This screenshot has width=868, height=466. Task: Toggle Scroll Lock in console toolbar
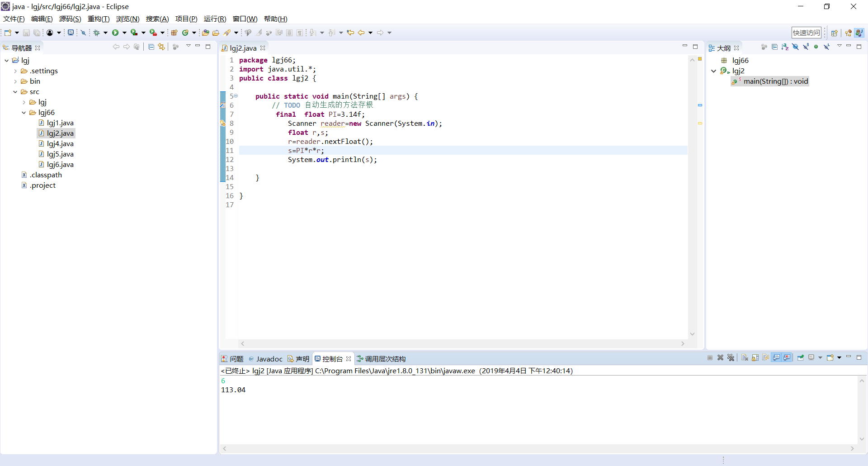pyautogui.click(x=755, y=358)
